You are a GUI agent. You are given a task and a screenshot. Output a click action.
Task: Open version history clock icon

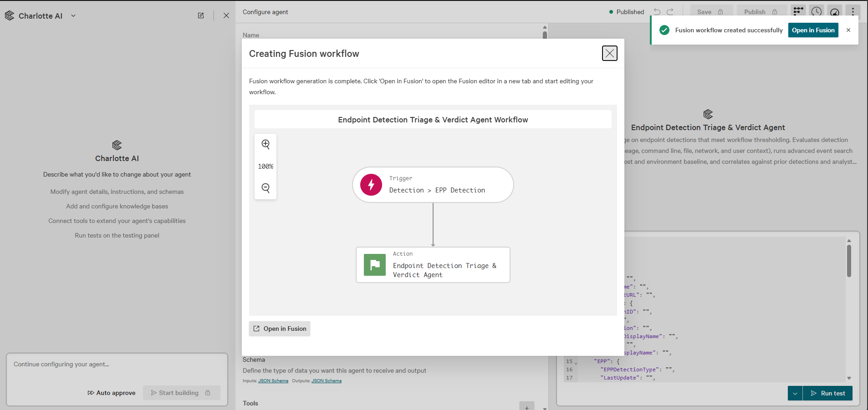[817, 12]
